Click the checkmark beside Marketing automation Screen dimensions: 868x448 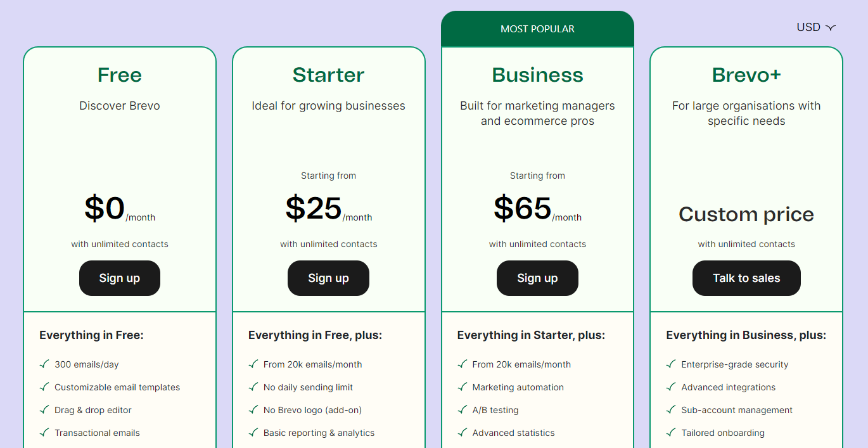(463, 387)
